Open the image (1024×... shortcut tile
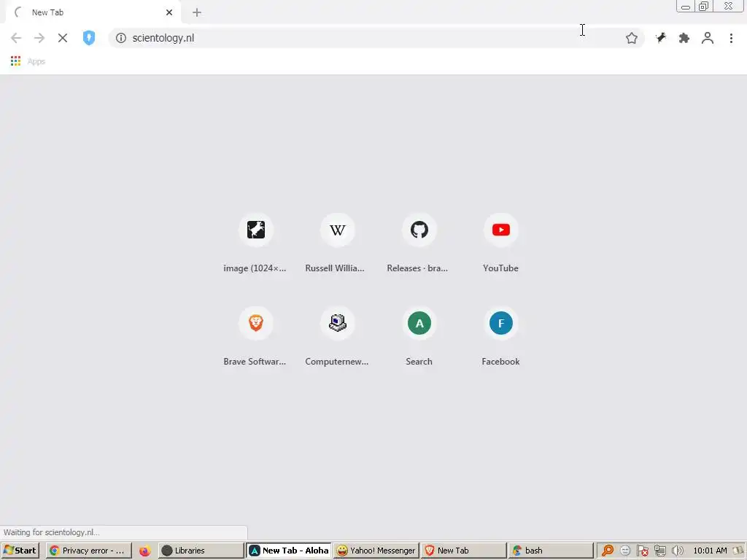Image resolution: width=747 pixels, height=560 pixels. coord(255,244)
